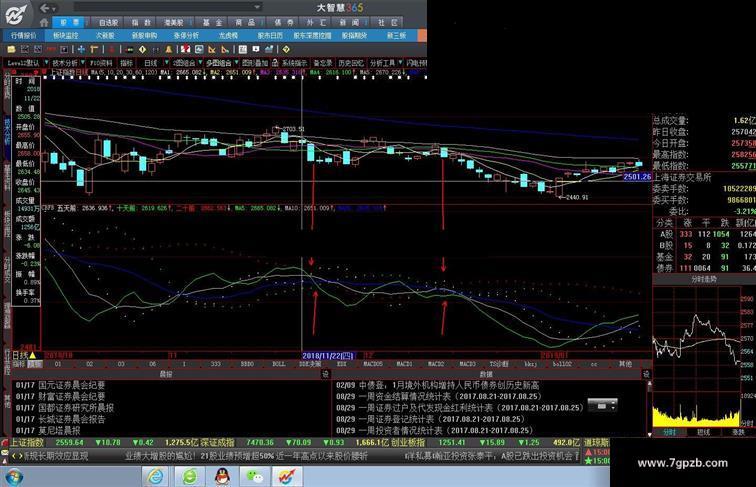This screenshot has height=487, width=756.
Task: Open the 社区 tab
Action: (388, 22)
